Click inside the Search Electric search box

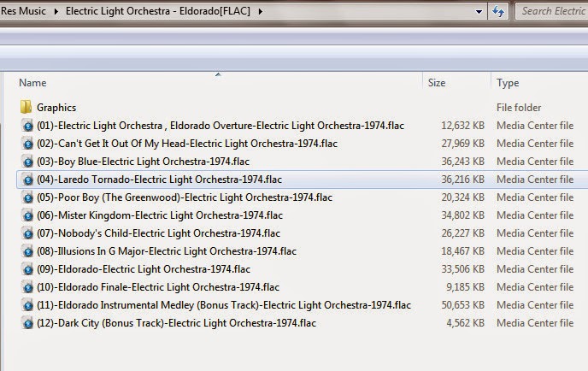(x=551, y=11)
